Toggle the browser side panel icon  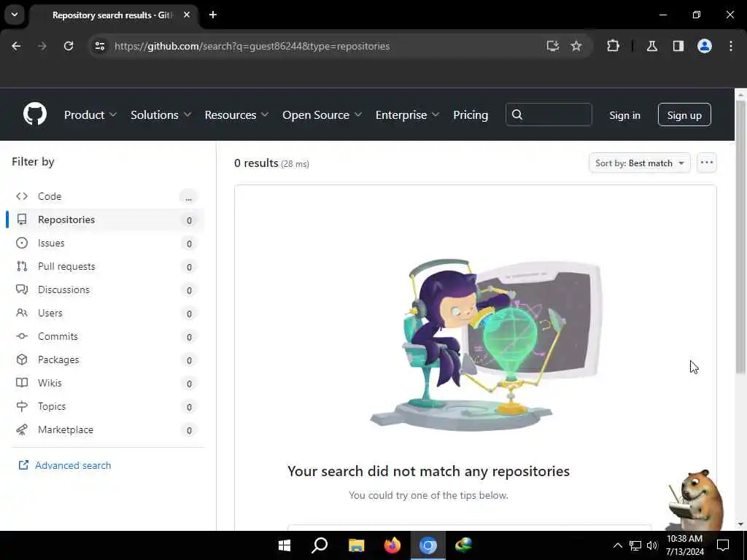point(678,46)
